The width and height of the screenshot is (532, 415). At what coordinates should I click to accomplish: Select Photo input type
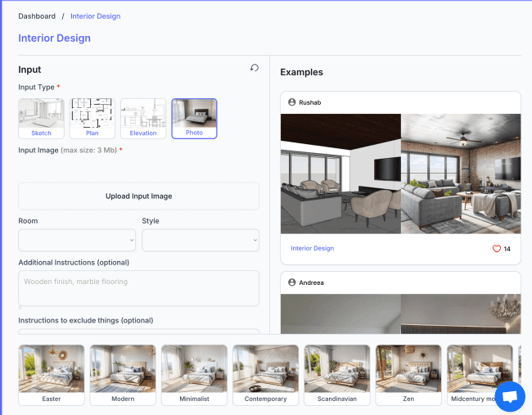(194, 119)
